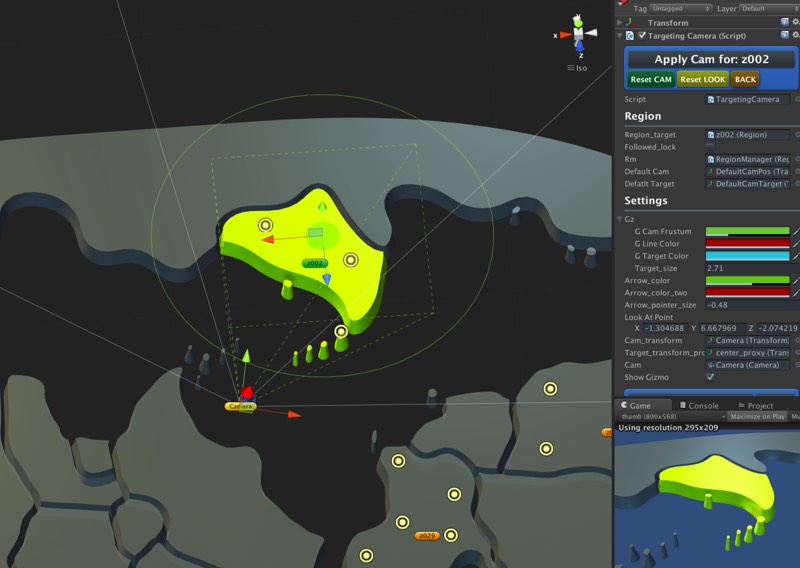Click eyedropper next to G Cam Frustum

(796, 231)
